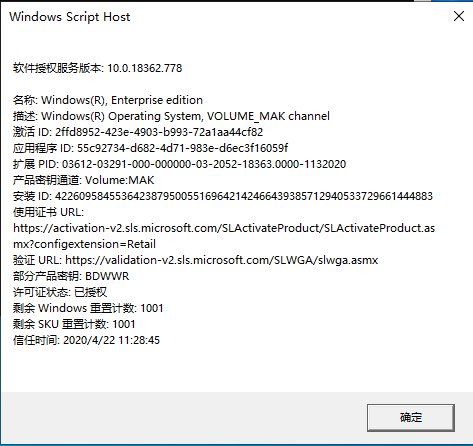Click the 软件授权服务版本 10.0.18362.778 line
473x446 pixels.
[x=98, y=68]
